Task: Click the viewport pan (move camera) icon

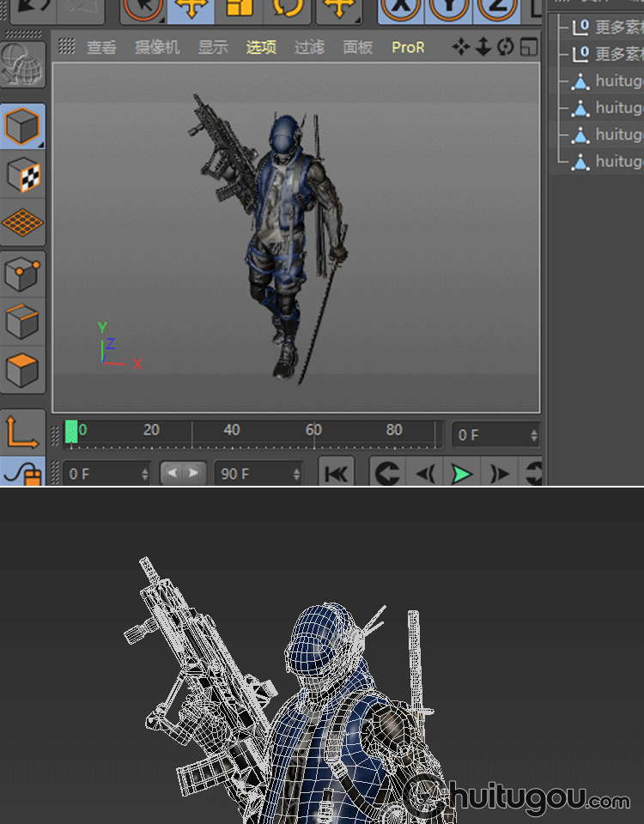Action: (461, 47)
